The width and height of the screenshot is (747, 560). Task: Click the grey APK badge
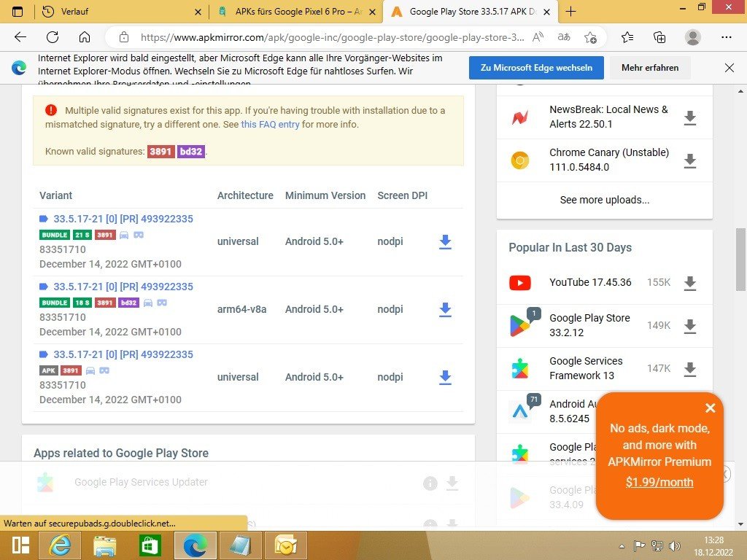(49, 370)
